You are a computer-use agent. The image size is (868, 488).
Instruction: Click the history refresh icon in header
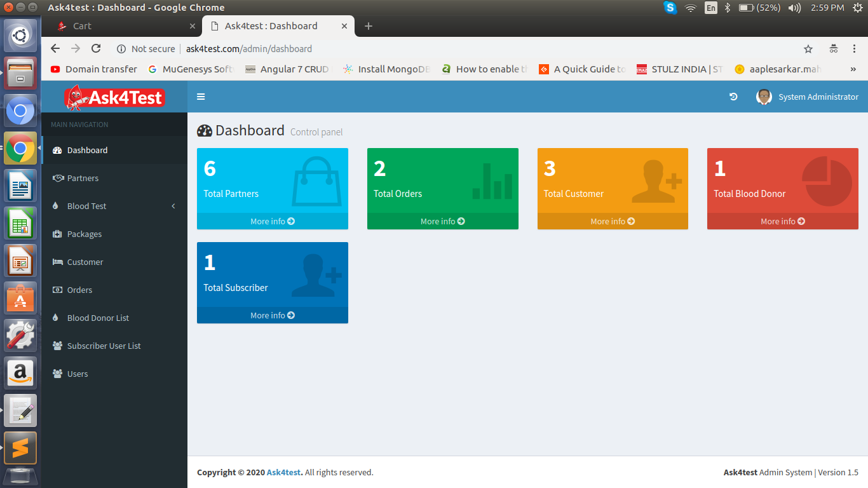click(x=733, y=97)
